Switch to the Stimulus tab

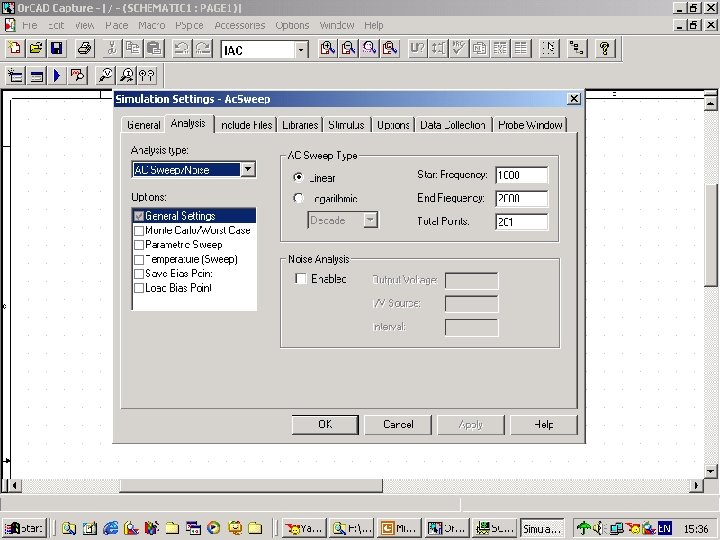[347, 125]
